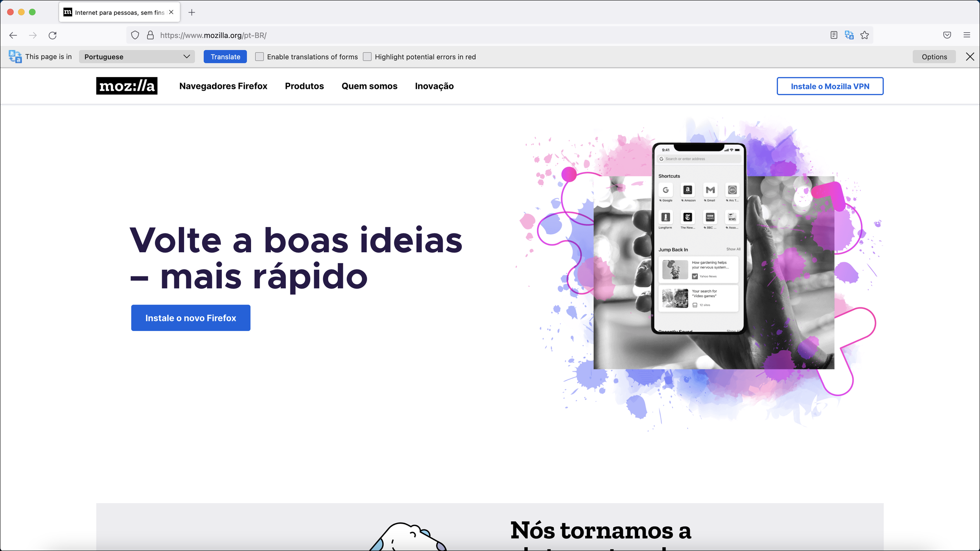Open translation Options menu
Image resolution: width=980 pixels, height=551 pixels.
coord(934,57)
